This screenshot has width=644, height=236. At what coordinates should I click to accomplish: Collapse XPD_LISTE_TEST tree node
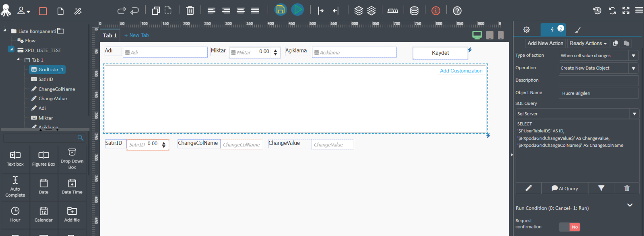[11, 49]
